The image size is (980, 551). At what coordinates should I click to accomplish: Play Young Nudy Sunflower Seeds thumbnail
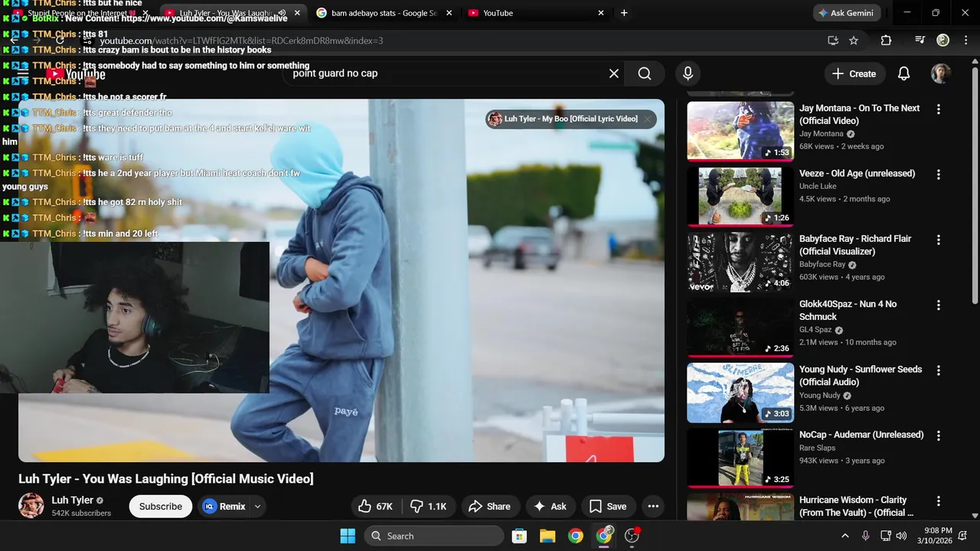[740, 392]
